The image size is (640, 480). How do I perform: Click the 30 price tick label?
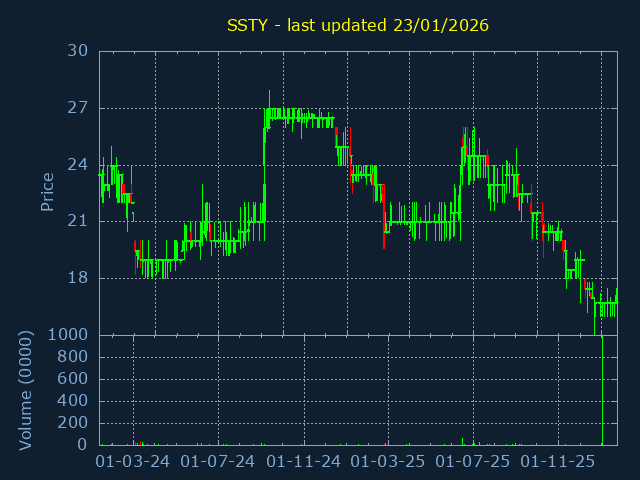click(77, 51)
